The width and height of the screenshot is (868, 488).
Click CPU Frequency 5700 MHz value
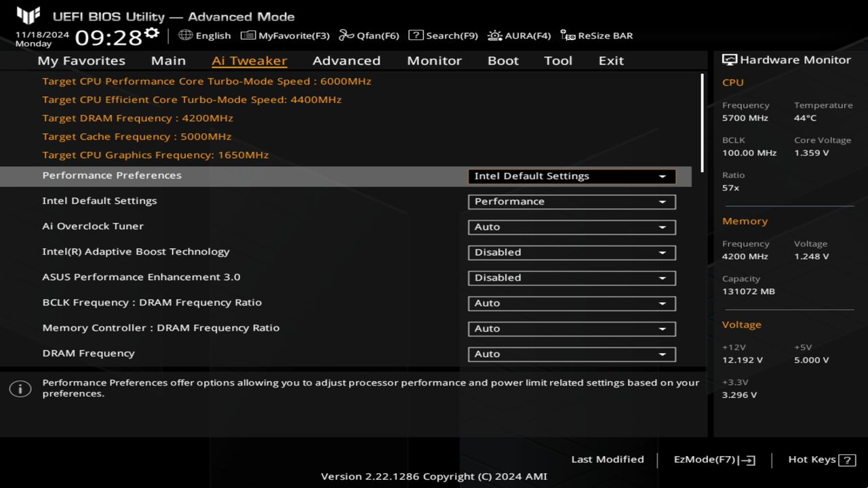tap(745, 118)
